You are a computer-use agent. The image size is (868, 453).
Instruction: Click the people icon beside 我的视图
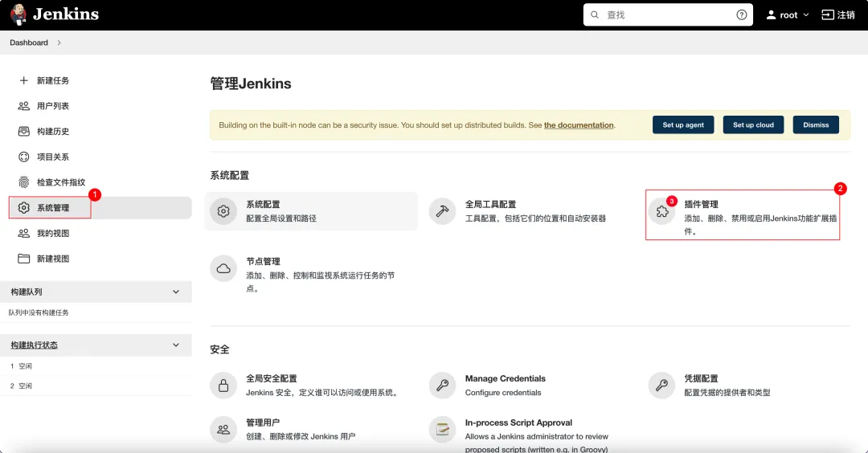click(24, 234)
